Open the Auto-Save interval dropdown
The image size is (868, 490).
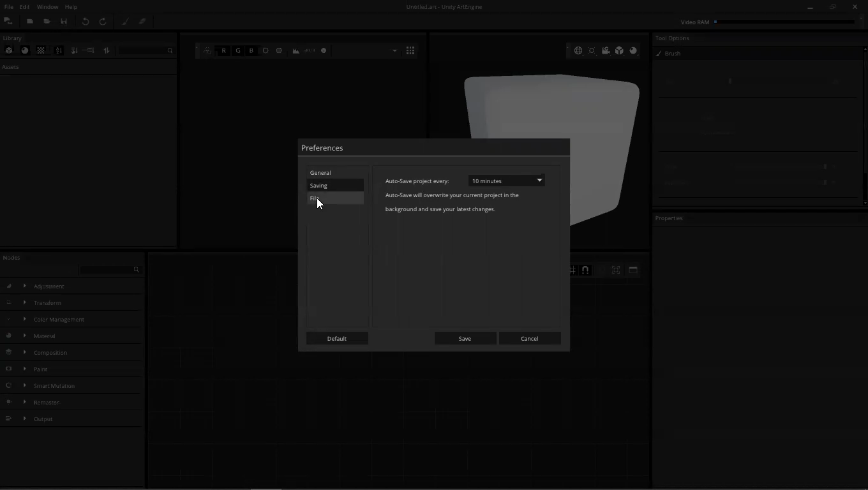tap(506, 181)
